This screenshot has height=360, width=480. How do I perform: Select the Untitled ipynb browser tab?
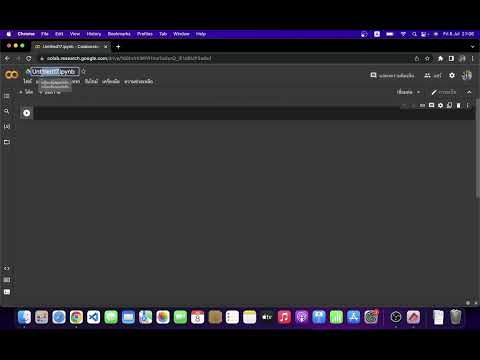tap(71, 47)
